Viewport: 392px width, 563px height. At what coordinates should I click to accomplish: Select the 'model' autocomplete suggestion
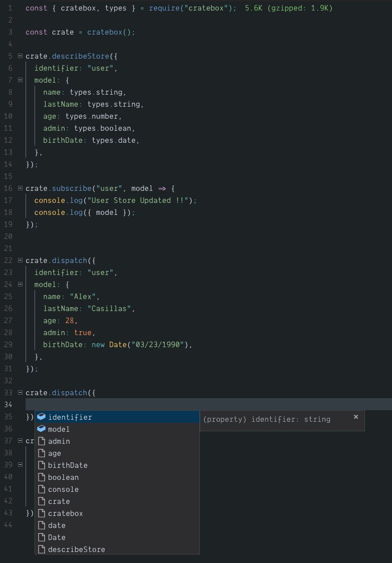tap(117, 429)
